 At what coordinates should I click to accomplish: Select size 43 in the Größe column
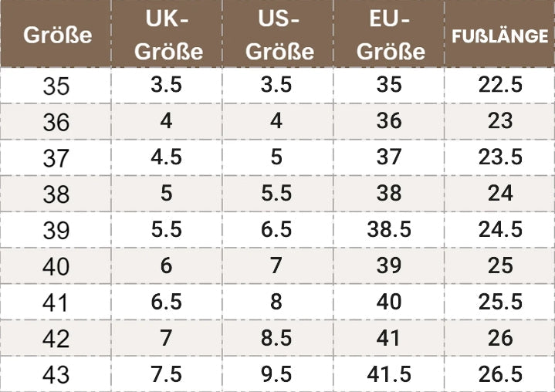pos(56,375)
